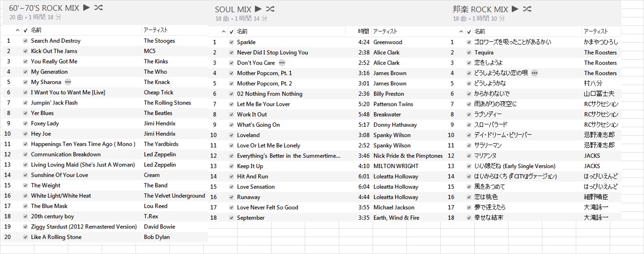This screenshot has height=254, width=644.
Task: Select the track Love Sensation
Action: point(256,187)
